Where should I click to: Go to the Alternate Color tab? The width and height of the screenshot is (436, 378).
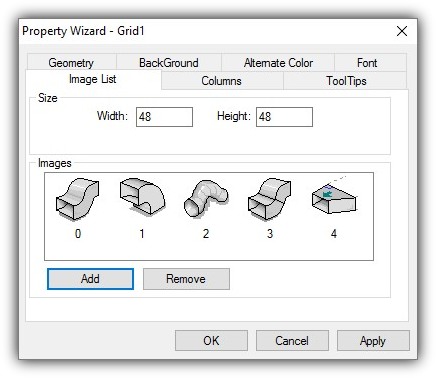[278, 63]
